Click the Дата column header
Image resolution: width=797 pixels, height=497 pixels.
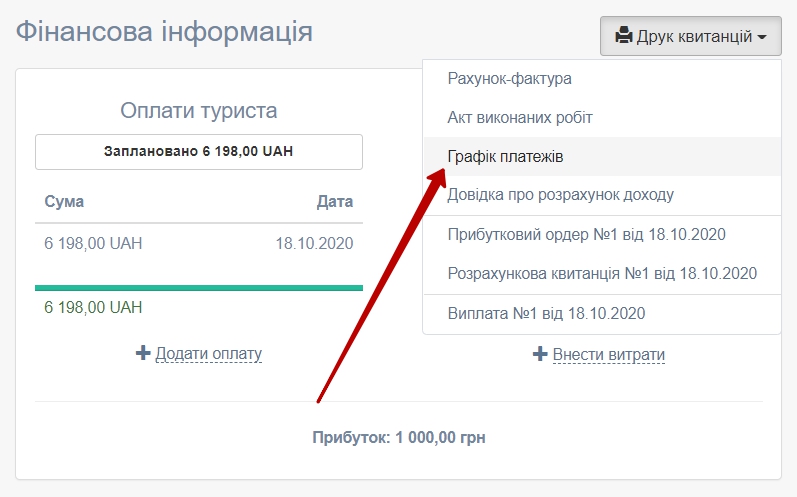pyautogui.click(x=334, y=202)
